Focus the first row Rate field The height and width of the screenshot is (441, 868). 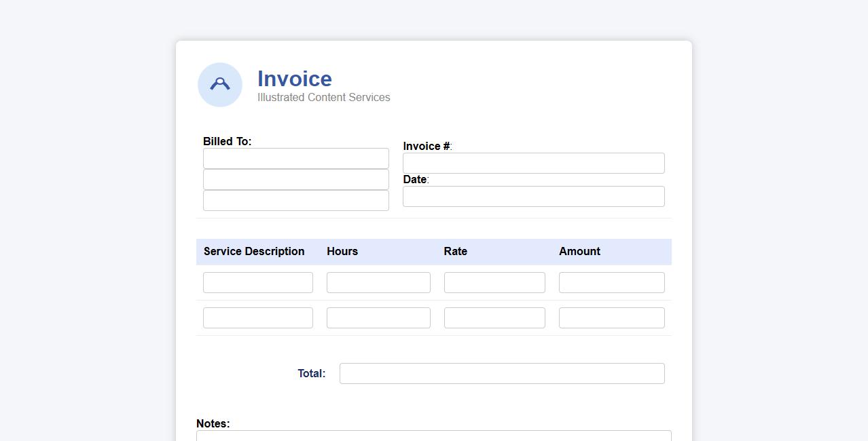pyautogui.click(x=494, y=283)
